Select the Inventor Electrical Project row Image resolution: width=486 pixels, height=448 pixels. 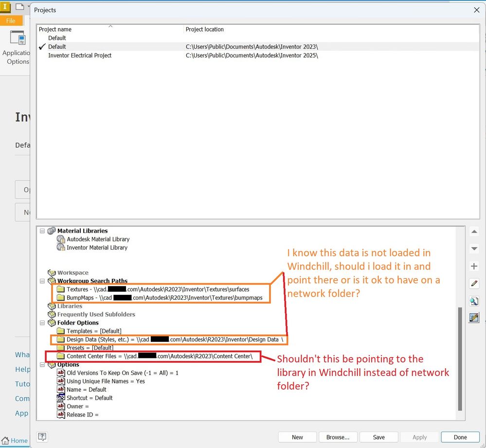coord(258,55)
